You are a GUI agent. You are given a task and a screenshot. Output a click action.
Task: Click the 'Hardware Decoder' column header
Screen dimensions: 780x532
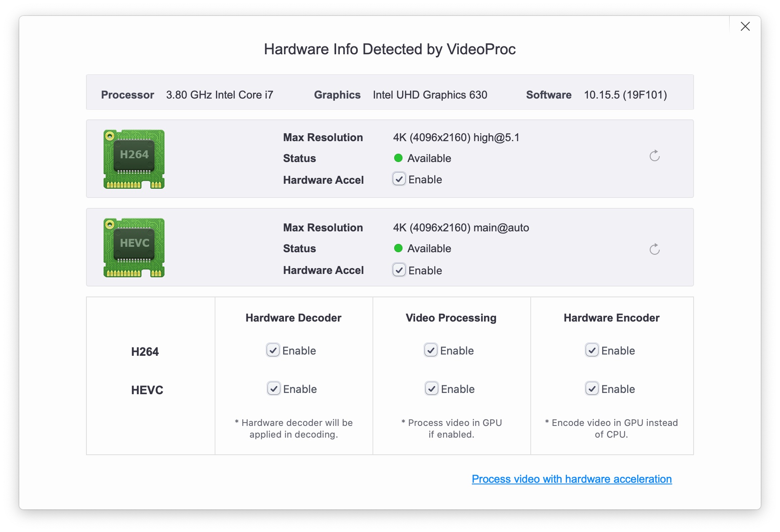[294, 318]
